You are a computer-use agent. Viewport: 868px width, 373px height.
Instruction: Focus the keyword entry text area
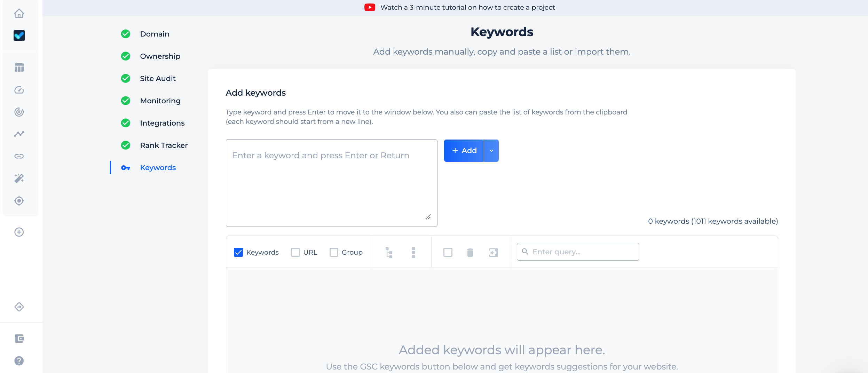click(332, 183)
